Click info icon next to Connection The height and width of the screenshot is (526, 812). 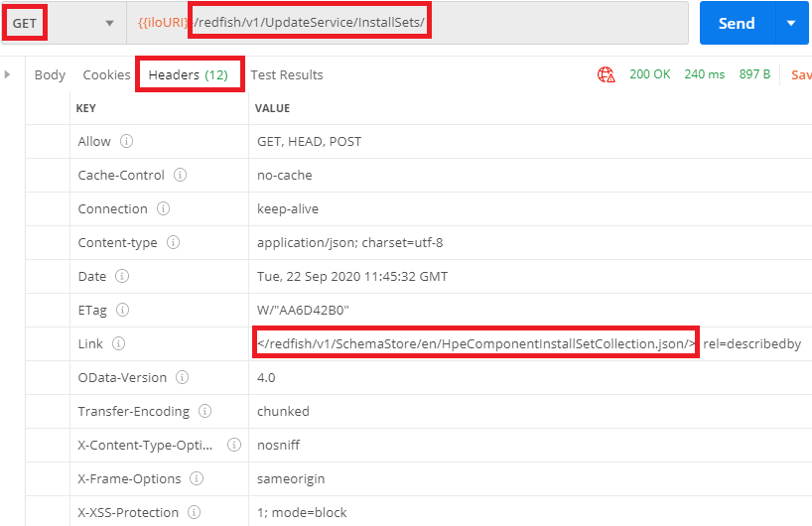[x=163, y=208]
